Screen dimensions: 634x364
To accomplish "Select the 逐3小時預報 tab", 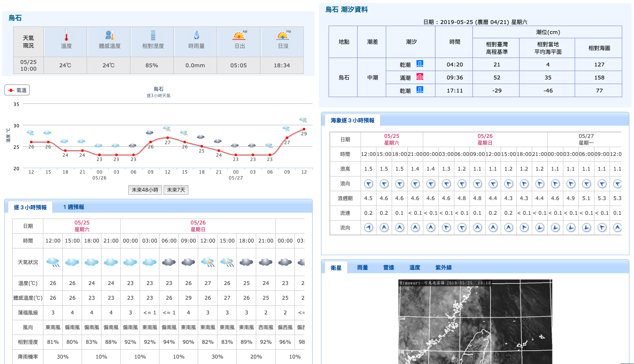I will [x=30, y=207].
